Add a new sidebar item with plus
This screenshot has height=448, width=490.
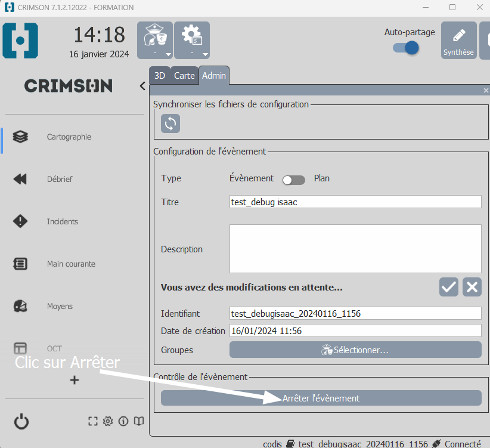point(75,380)
